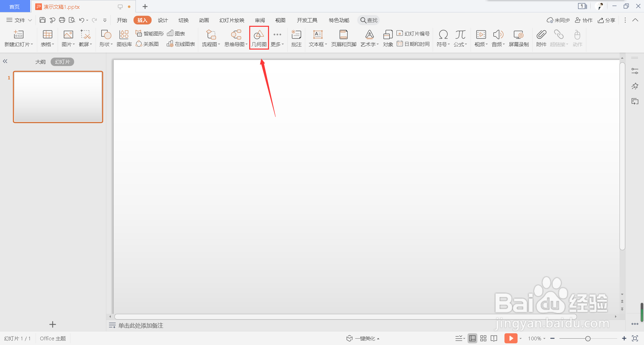Collapse the slide panel with double chevron
644x345 pixels.
point(5,61)
